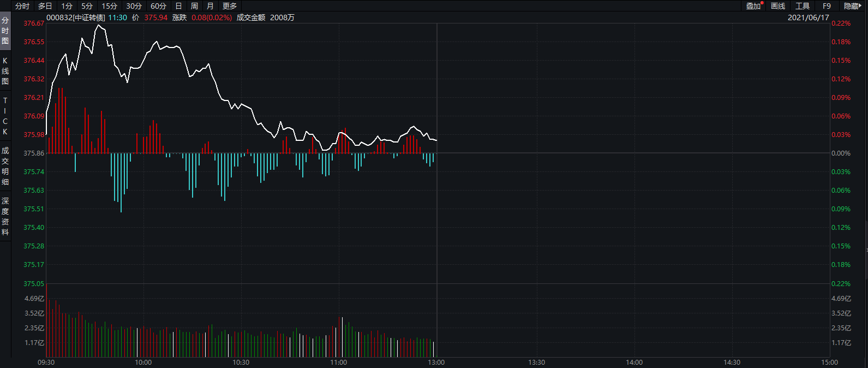Open the K线图 side tab

point(5,71)
